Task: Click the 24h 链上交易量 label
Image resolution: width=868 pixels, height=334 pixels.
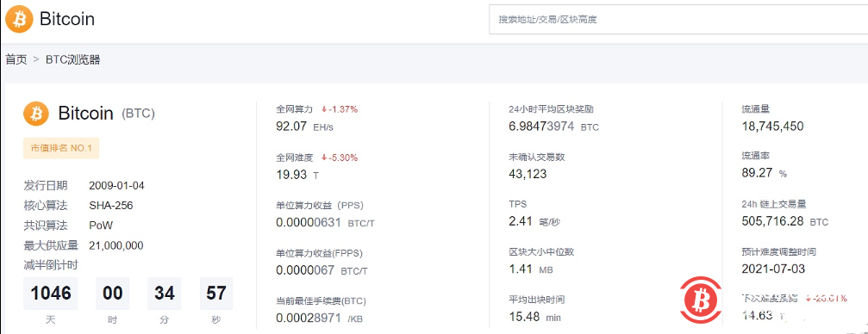Action: pos(774,204)
